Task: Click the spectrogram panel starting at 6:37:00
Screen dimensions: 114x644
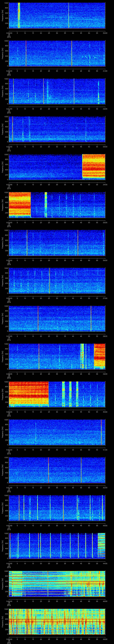Action: (x=57, y=318)
